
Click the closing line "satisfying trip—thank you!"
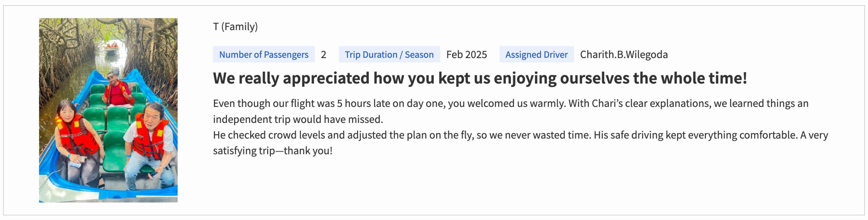273,151
